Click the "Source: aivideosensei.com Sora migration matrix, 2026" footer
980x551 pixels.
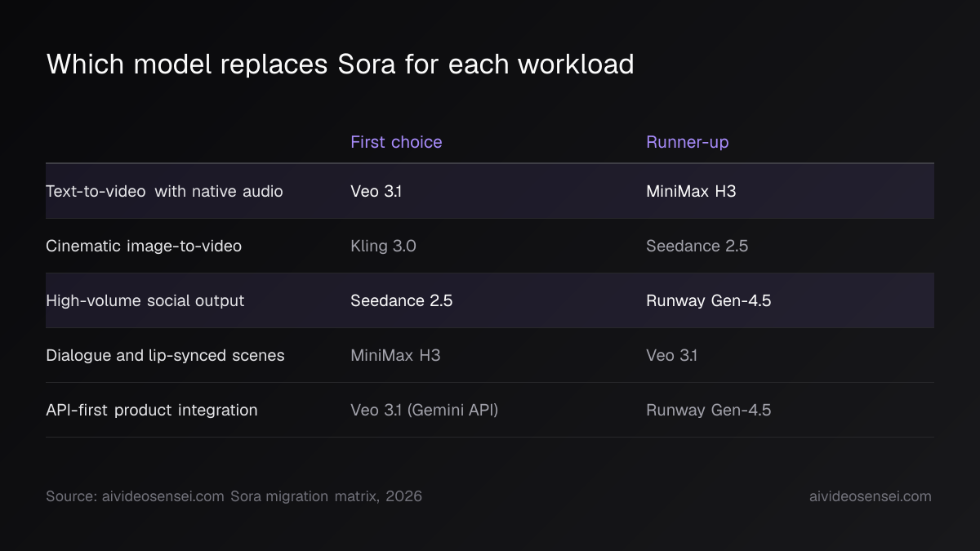pyautogui.click(x=234, y=496)
